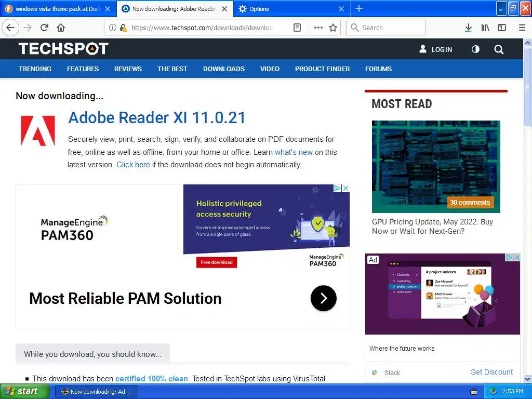Click the 30 comments badge
Image resolution: width=532 pixels, height=399 pixels.
coord(470,203)
